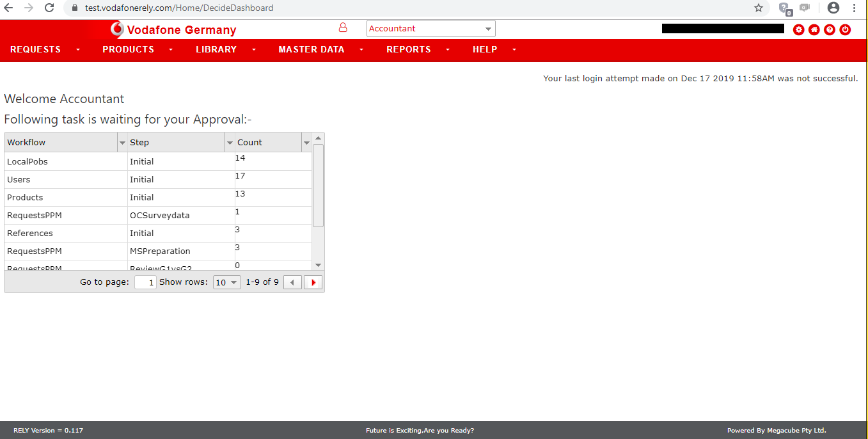Click the count 13 in the Products row
868x439 pixels.
[241, 193]
